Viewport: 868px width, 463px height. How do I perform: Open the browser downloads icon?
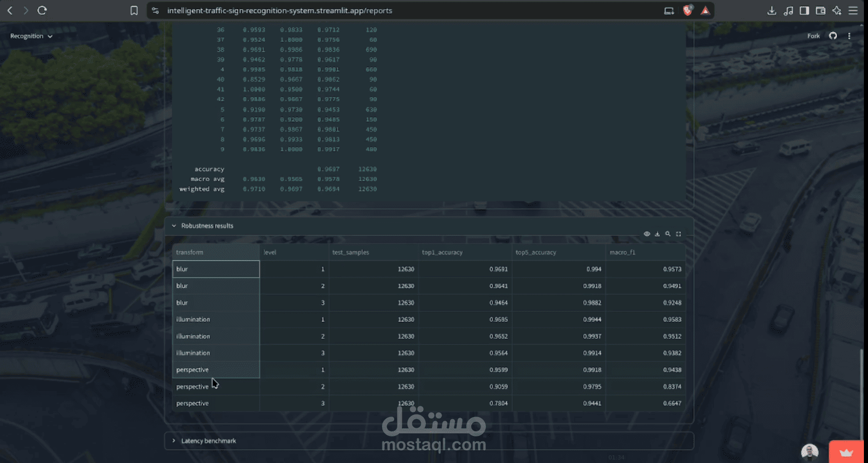tap(772, 10)
